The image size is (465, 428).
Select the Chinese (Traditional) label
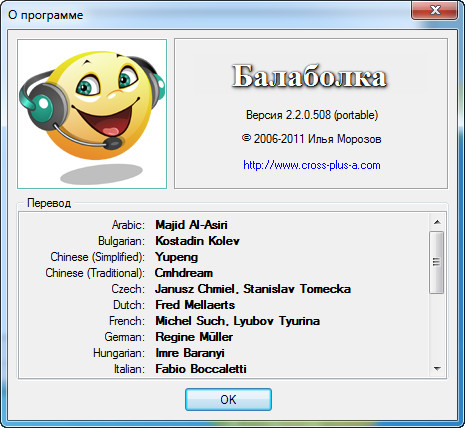(95, 273)
